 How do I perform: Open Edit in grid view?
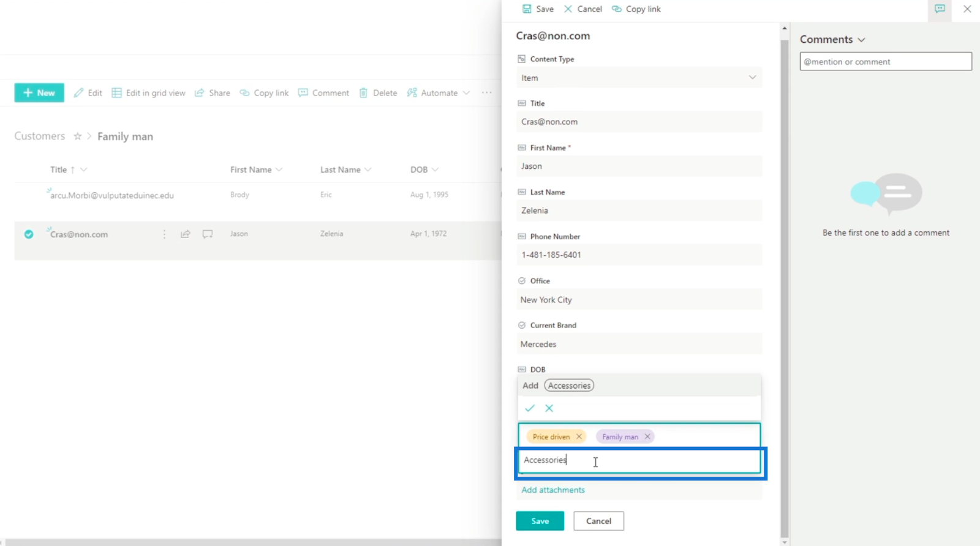pyautogui.click(x=148, y=93)
